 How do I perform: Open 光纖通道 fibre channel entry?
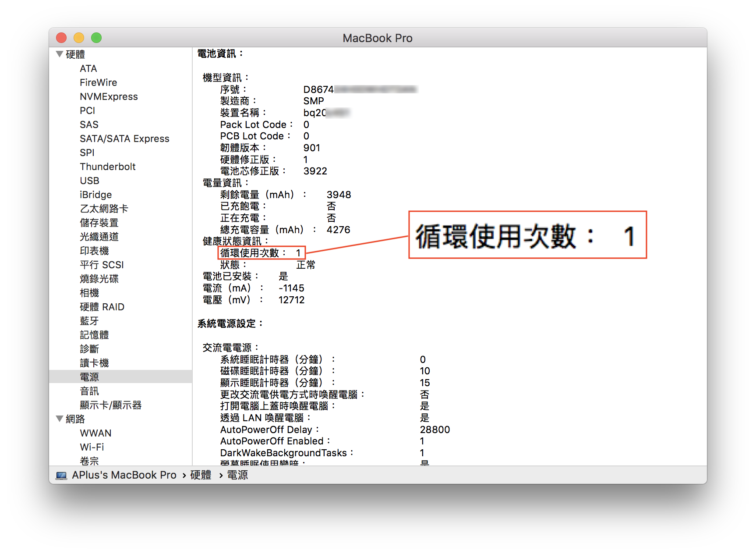[x=99, y=237]
